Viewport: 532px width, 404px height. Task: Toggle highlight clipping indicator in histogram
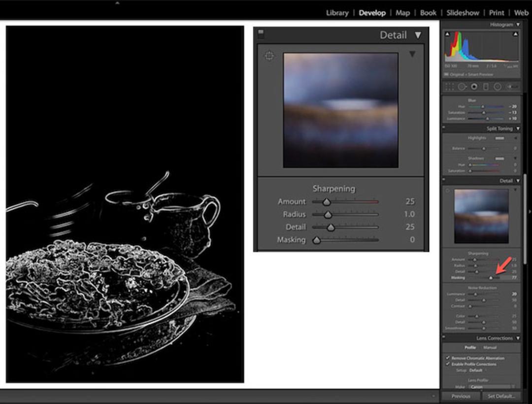tap(515, 34)
